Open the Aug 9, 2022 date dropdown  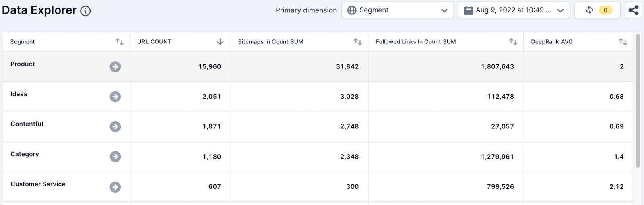tap(514, 10)
